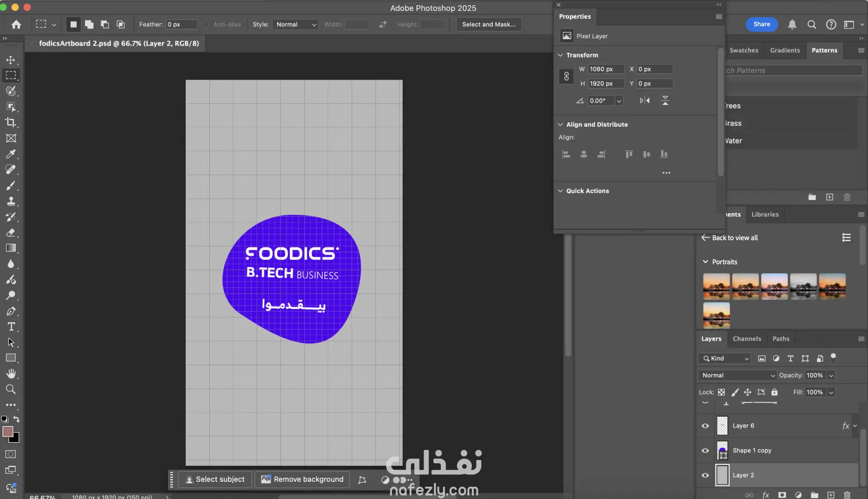The height and width of the screenshot is (499, 868).
Task: Collapse the Align and Distribute section
Action: click(x=561, y=124)
